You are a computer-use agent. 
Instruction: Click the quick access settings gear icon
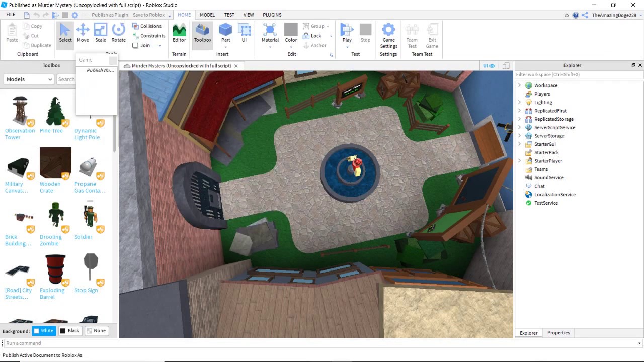click(75, 15)
